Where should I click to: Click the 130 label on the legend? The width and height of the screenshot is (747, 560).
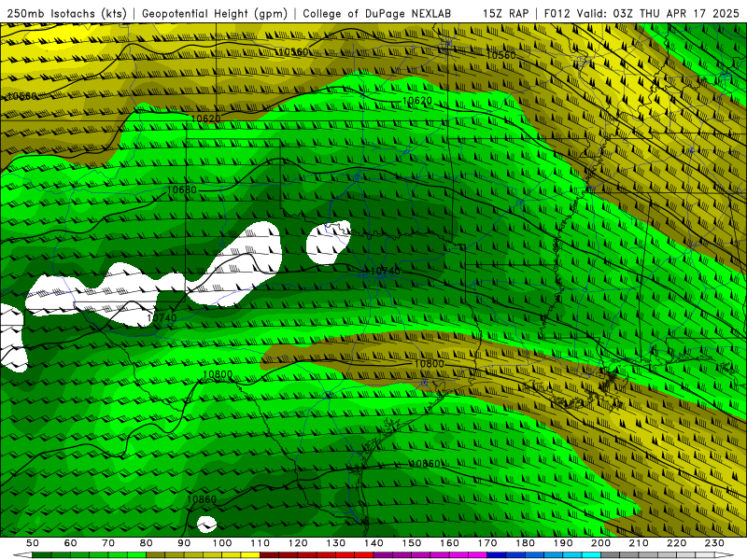tap(336, 543)
